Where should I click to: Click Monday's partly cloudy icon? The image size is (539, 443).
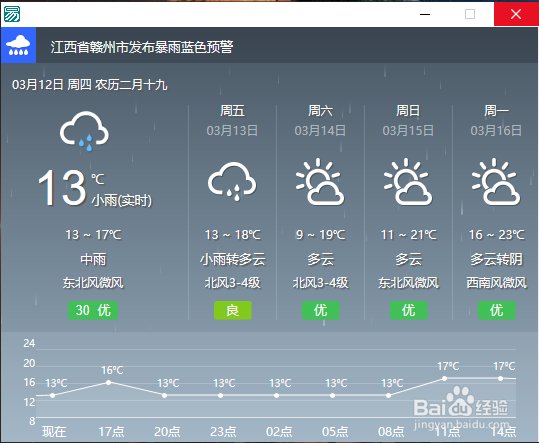(x=496, y=182)
